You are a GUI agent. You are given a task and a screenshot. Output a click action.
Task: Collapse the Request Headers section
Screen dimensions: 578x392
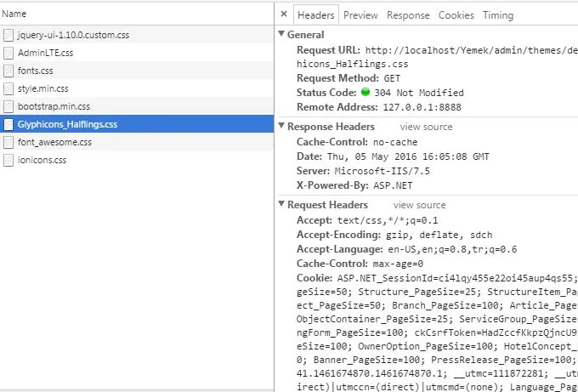(x=282, y=205)
